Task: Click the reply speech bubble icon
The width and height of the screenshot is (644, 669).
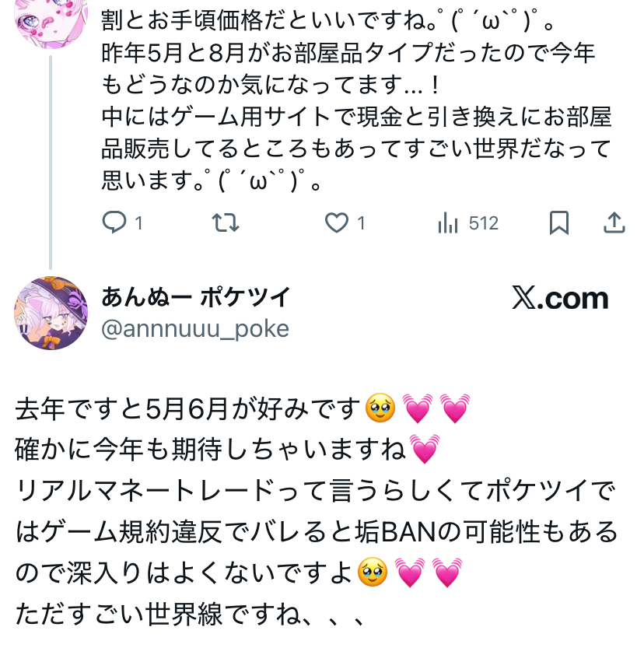Action: coord(114,224)
